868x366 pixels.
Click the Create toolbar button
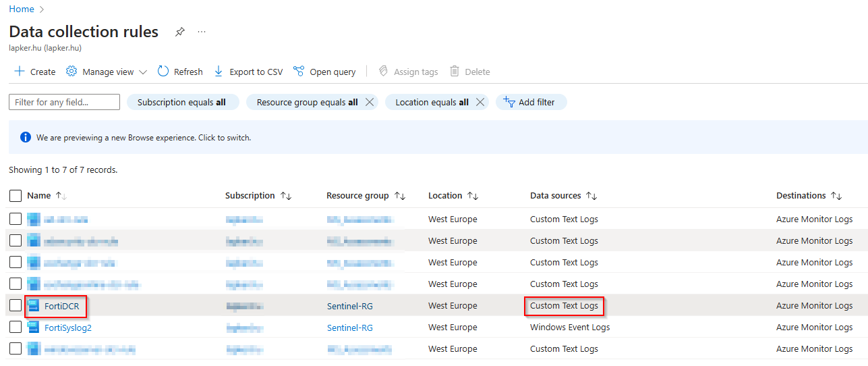(x=35, y=72)
